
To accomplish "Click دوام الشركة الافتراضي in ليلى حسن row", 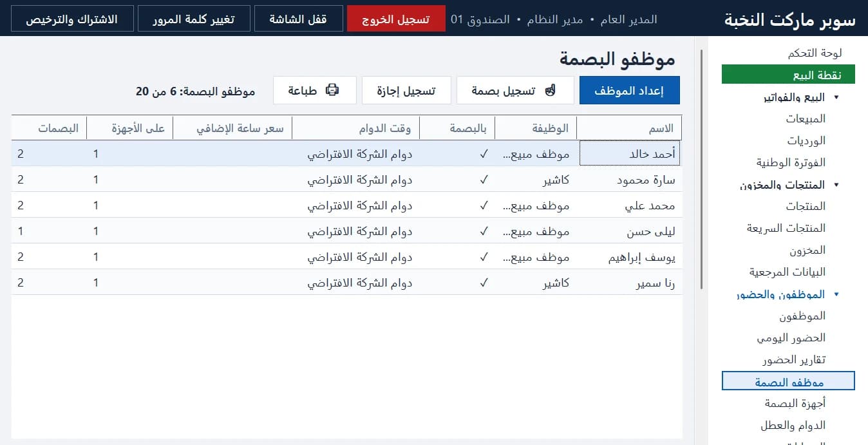I will click(x=359, y=232).
